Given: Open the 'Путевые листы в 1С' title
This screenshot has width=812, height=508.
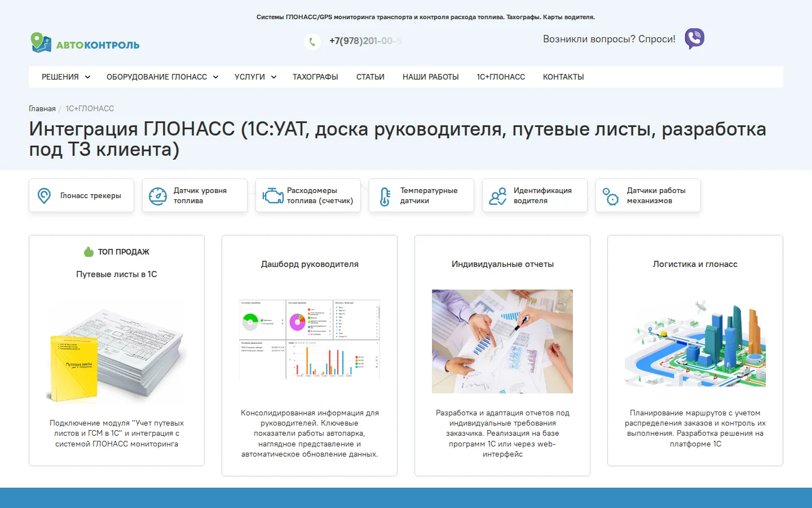Looking at the screenshot, I should click(x=117, y=274).
